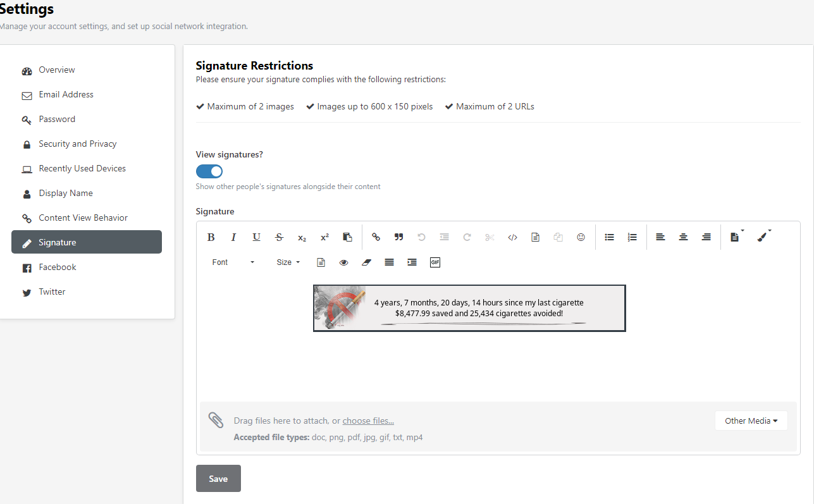Open the Size dropdown
The height and width of the screenshot is (504, 814).
point(288,262)
